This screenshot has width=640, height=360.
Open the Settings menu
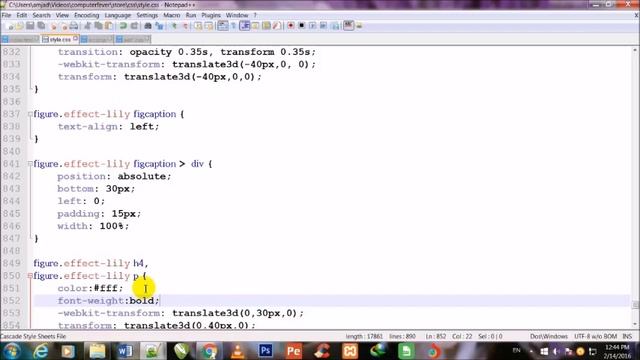(x=147, y=15)
